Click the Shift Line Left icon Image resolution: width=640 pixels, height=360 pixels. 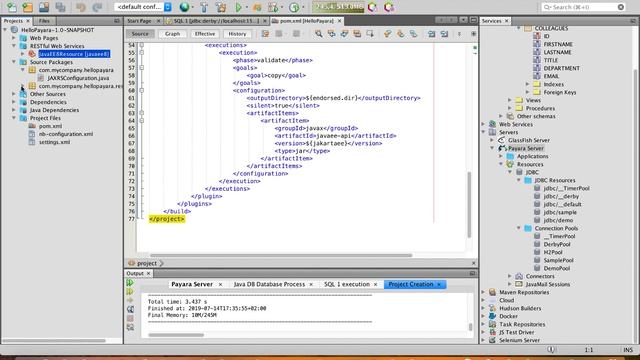coord(431,34)
